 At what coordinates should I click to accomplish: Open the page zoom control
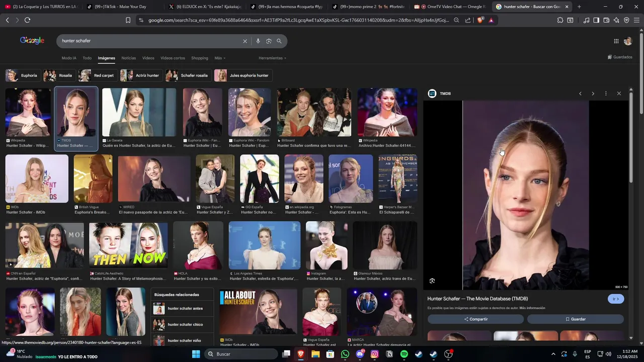pos(456,20)
